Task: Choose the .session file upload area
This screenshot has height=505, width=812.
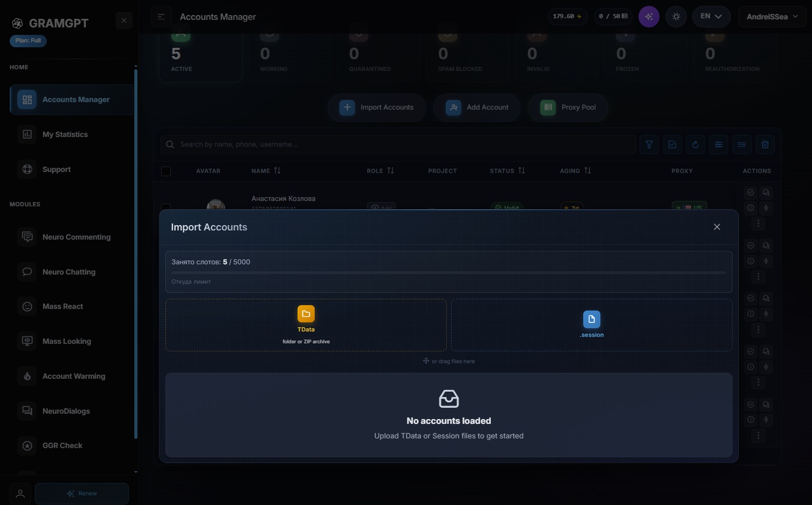Action: click(592, 325)
